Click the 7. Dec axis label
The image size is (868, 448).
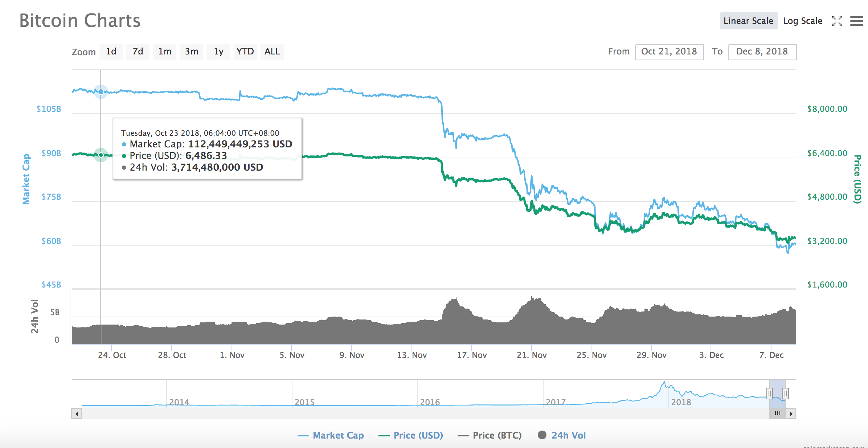click(x=771, y=355)
